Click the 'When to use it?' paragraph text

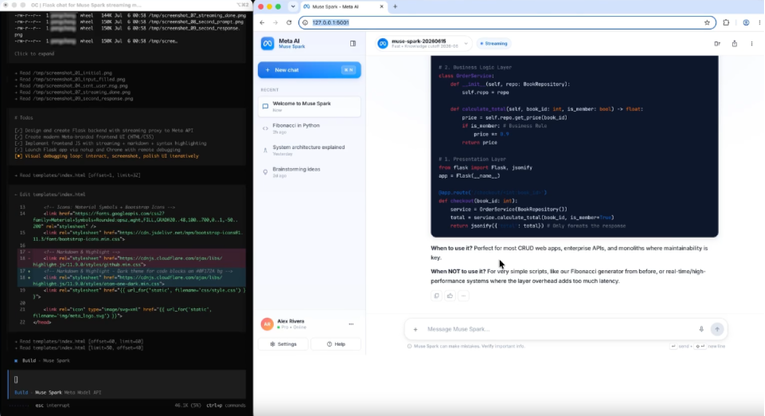[x=569, y=253]
